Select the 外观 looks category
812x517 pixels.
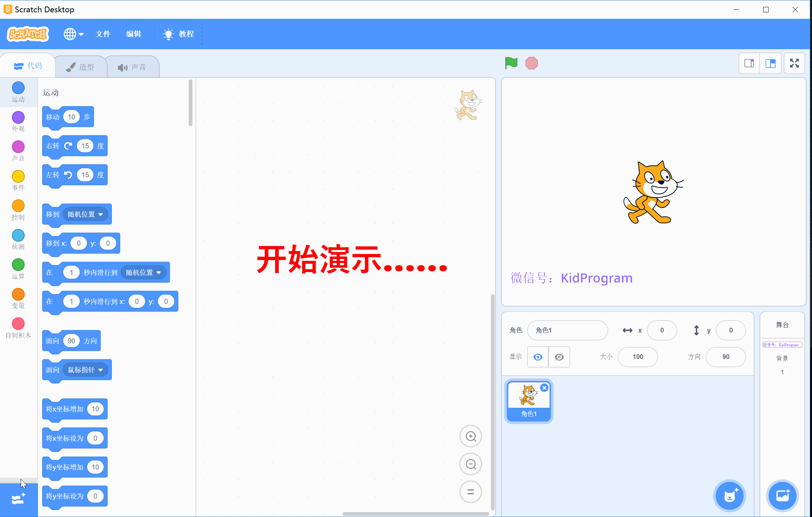(18, 122)
